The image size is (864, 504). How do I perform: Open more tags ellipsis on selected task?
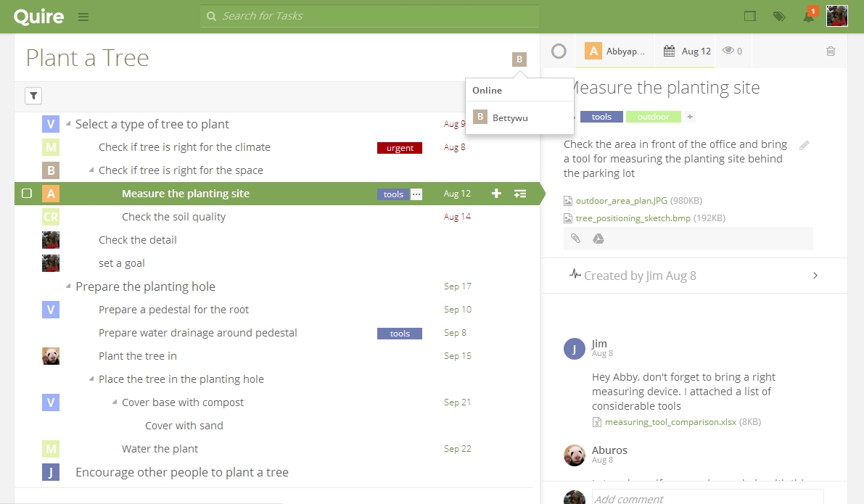coord(416,194)
